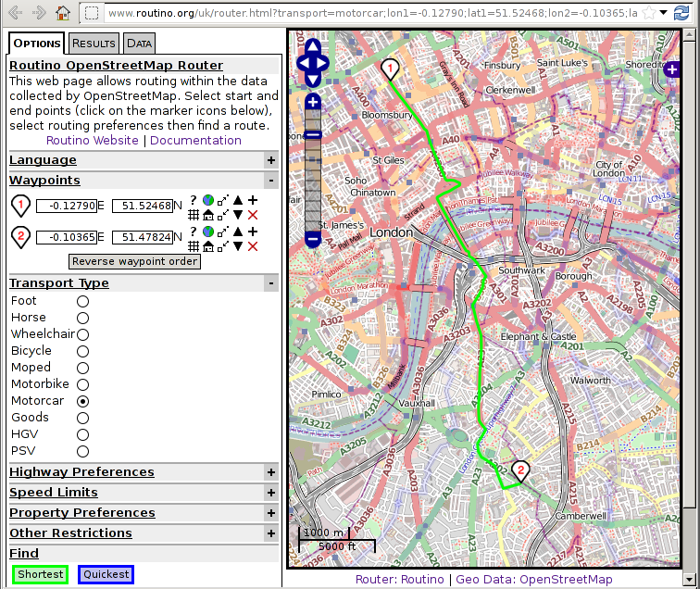Select the Goods transport type

[x=82, y=418]
